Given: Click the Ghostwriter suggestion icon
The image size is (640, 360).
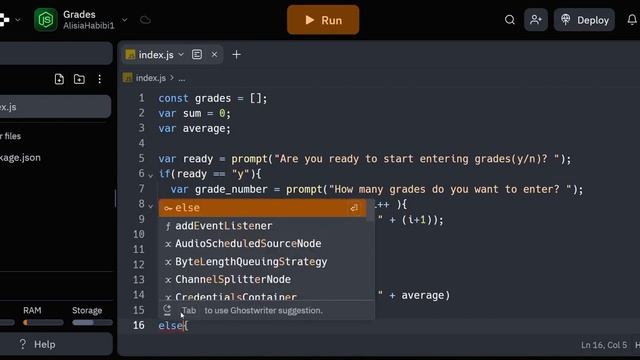Looking at the screenshot, I should (167, 310).
